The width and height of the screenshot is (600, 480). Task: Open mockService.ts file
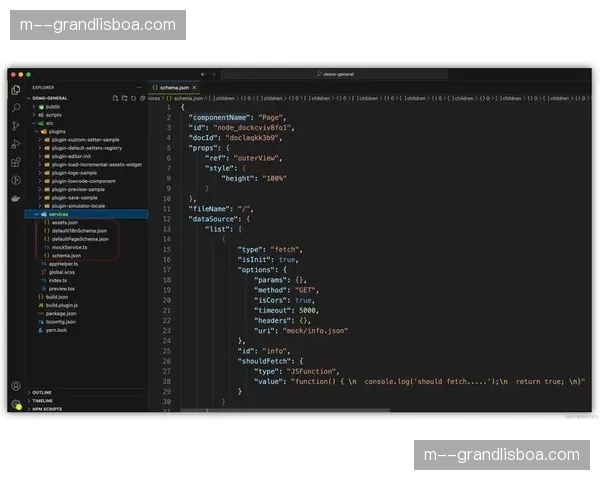pyautogui.click(x=69, y=247)
